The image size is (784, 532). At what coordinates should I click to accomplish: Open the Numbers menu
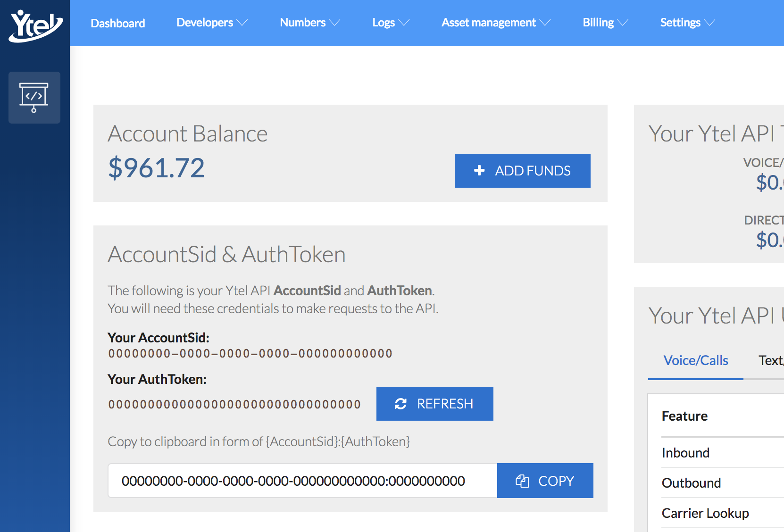point(310,23)
